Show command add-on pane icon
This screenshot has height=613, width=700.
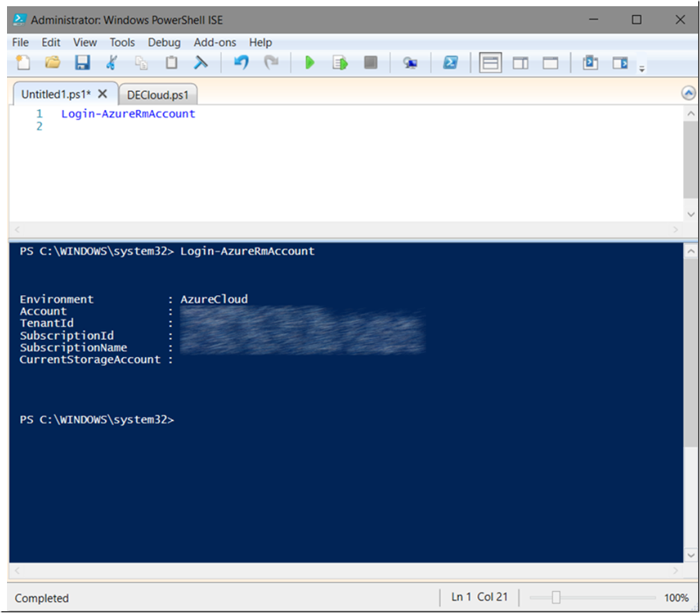tap(620, 63)
